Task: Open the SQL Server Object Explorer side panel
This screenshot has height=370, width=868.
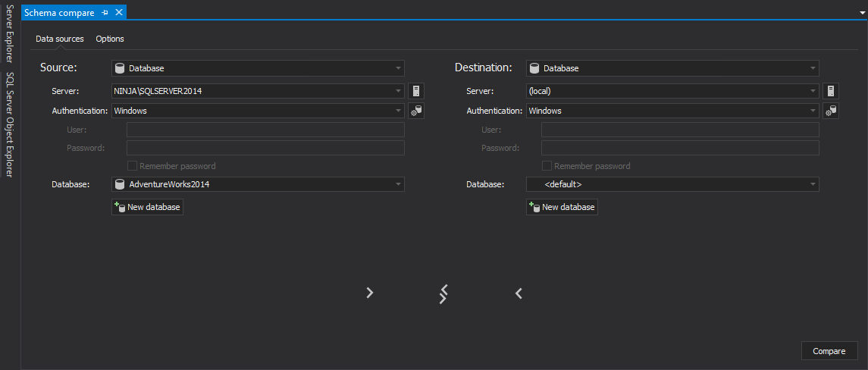Action: (x=10, y=124)
